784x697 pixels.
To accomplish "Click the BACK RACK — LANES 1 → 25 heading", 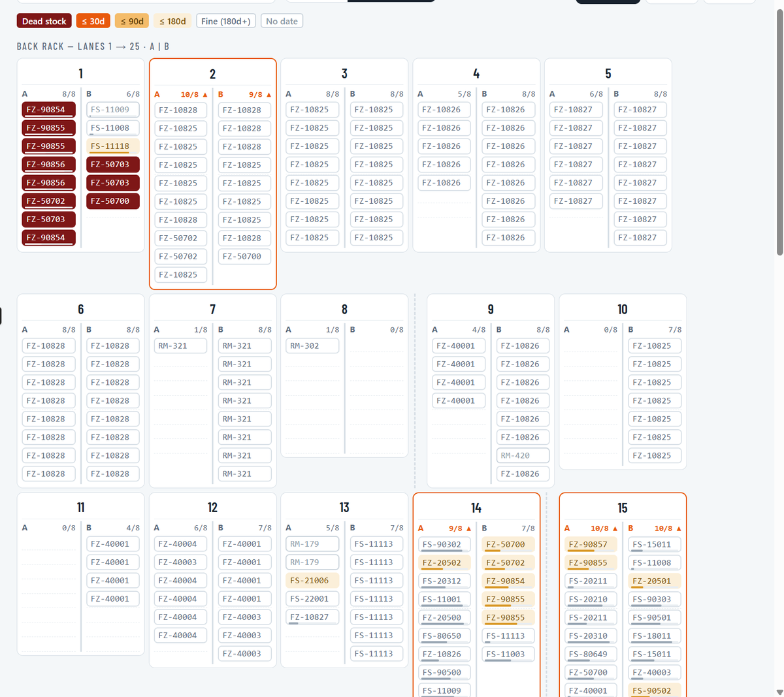I will coord(93,46).
